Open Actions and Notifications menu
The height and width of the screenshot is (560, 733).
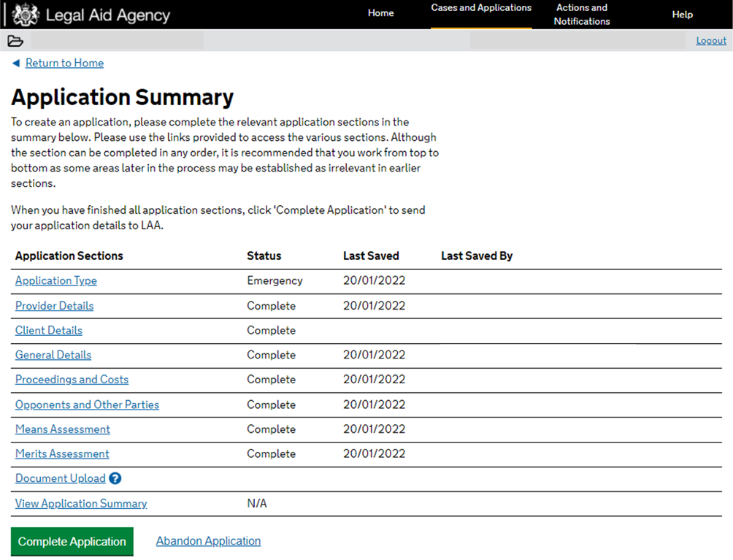click(581, 15)
